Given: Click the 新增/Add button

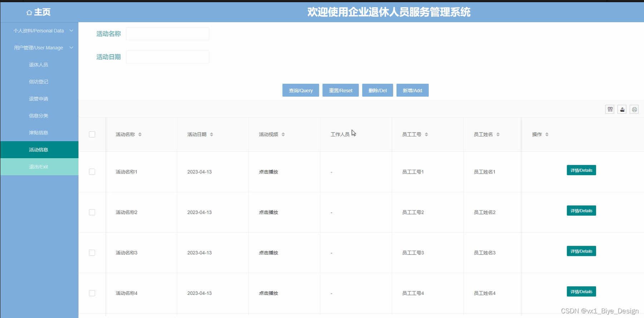Looking at the screenshot, I should pos(412,90).
